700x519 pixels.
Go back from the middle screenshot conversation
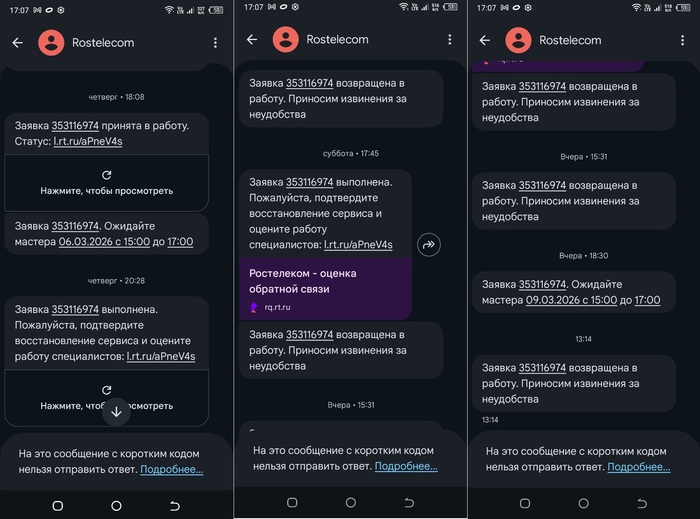click(x=252, y=40)
